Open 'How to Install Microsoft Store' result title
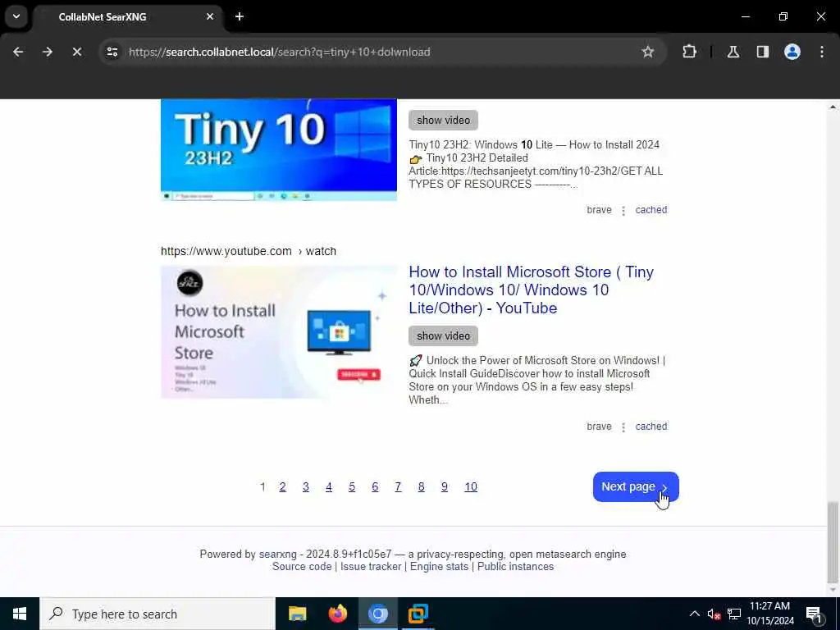840x630 pixels. (x=531, y=290)
